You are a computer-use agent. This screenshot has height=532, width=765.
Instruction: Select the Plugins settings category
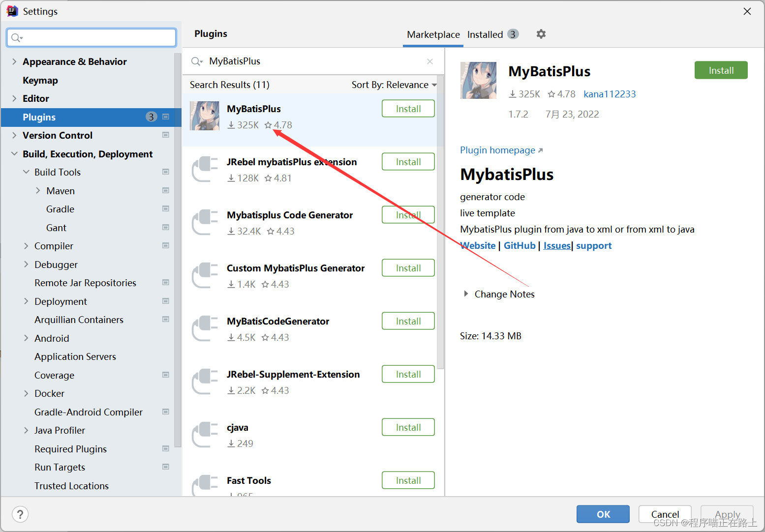coord(91,117)
